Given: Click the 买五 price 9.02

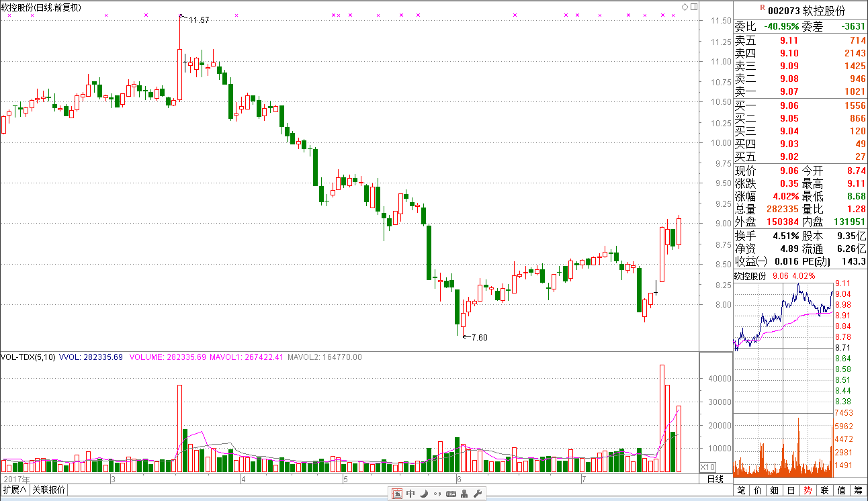Looking at the screenshot, I should [x=789, y=156].
